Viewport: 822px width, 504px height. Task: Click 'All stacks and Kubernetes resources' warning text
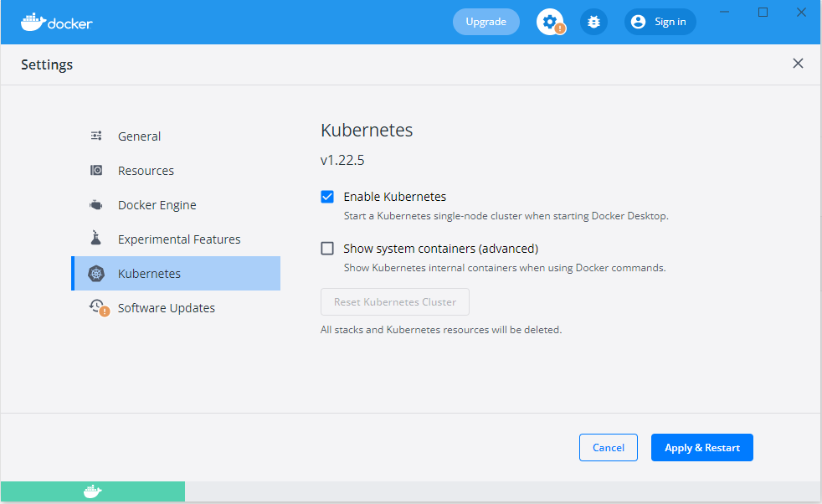click(x=441, y=329)
